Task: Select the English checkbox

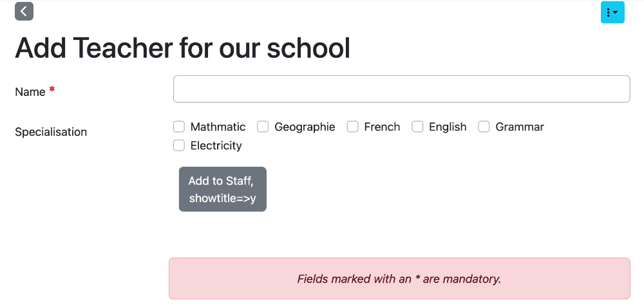Action: (417, 127)
